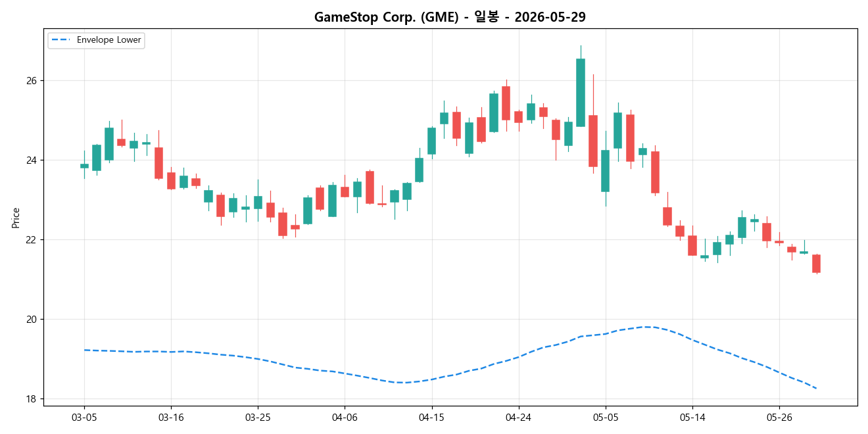
Task: Click the chart title GameStop Corp. (GME)
Action: 450,17
